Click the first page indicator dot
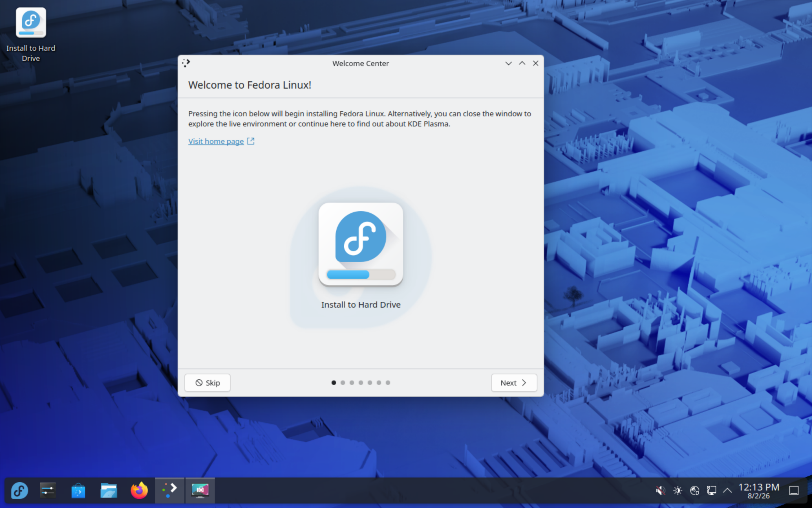Viewport: 812px width, 508px height. [334, 383]
